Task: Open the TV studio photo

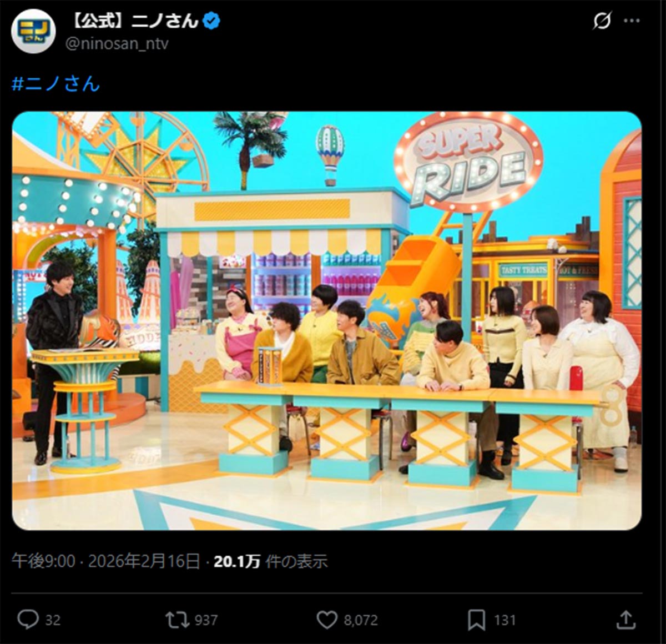Action: (x=327, y=321)
